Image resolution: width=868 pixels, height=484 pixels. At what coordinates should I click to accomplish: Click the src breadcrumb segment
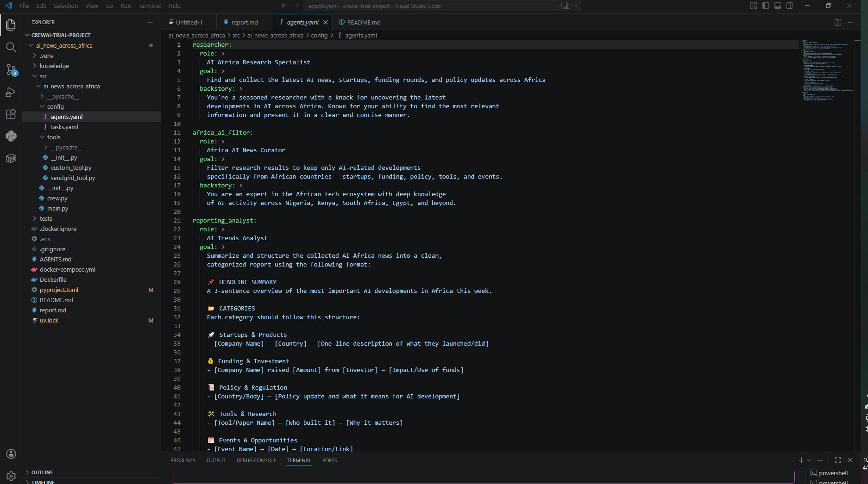click(236, 35)
